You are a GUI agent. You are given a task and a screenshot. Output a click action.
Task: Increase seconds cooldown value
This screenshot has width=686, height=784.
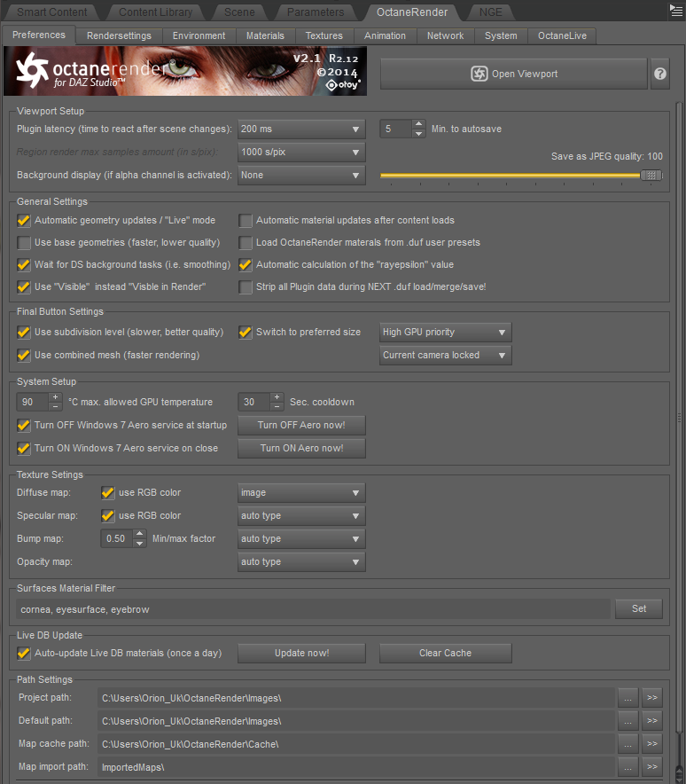pyautogui.click(x=277, y=397)
